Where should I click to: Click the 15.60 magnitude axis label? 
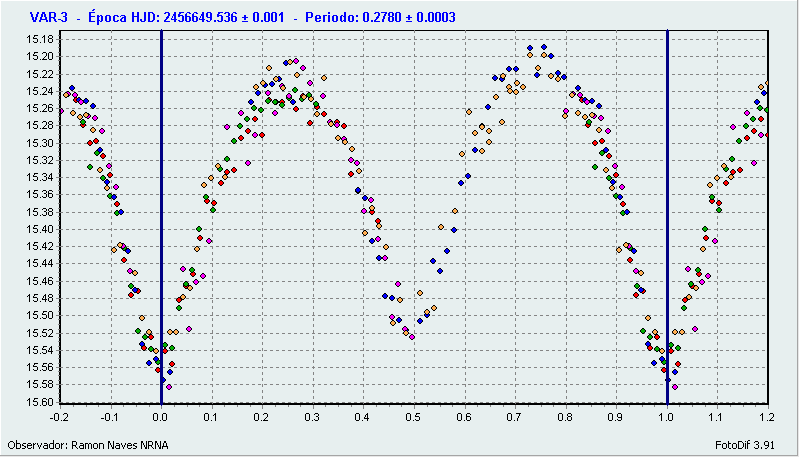click(x=40, y=402)
